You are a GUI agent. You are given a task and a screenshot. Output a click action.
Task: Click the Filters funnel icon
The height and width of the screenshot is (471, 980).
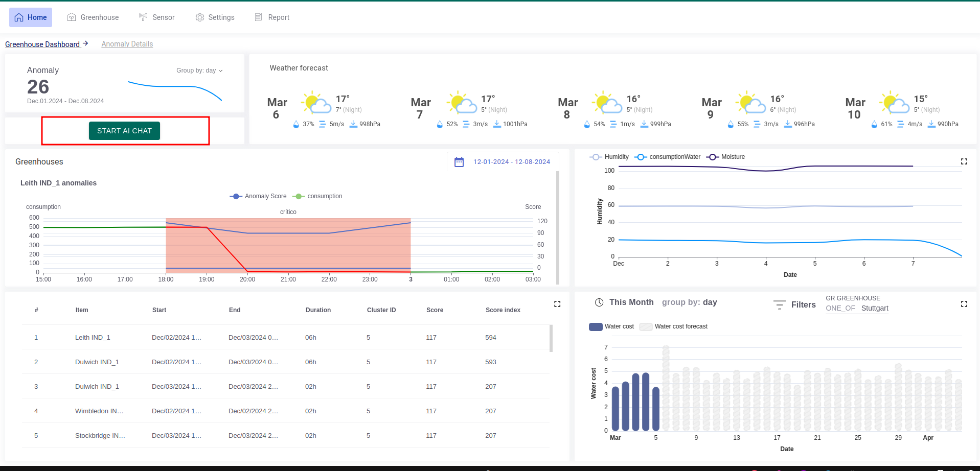pyautogui.click(x=779, y=305)
